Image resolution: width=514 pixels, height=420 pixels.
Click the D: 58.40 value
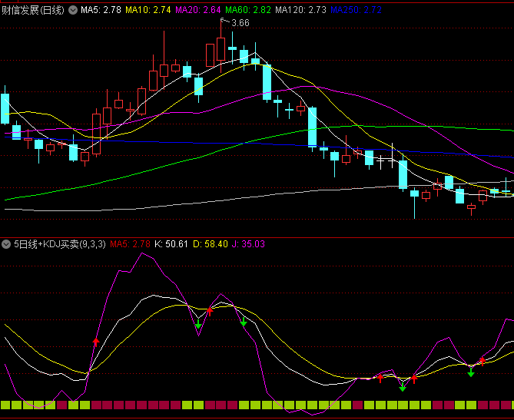(x=210, y=244)
